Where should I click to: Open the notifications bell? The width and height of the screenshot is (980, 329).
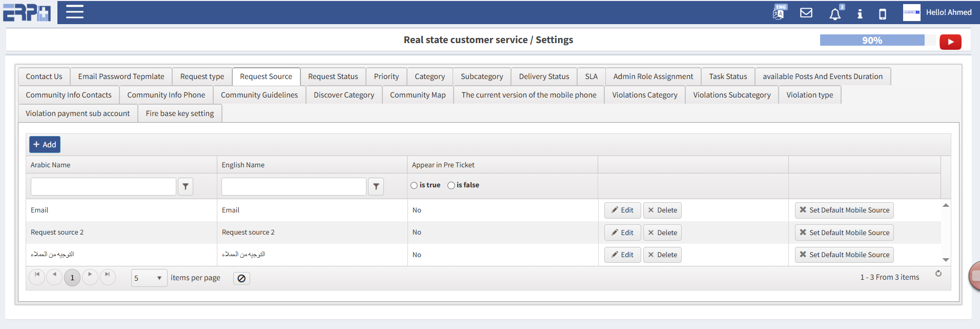(x=835, y=14)
